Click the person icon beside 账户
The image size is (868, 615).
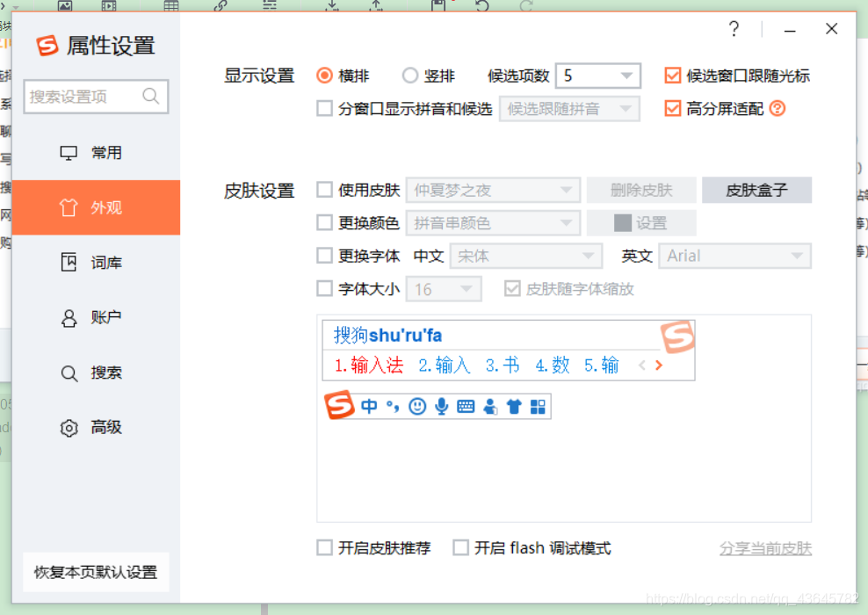tap(69, 318)
